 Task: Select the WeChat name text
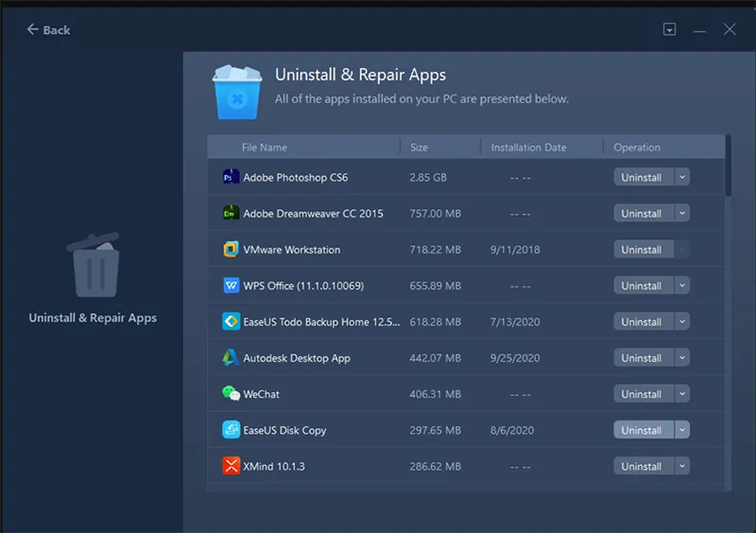click(x=261, y=394)
